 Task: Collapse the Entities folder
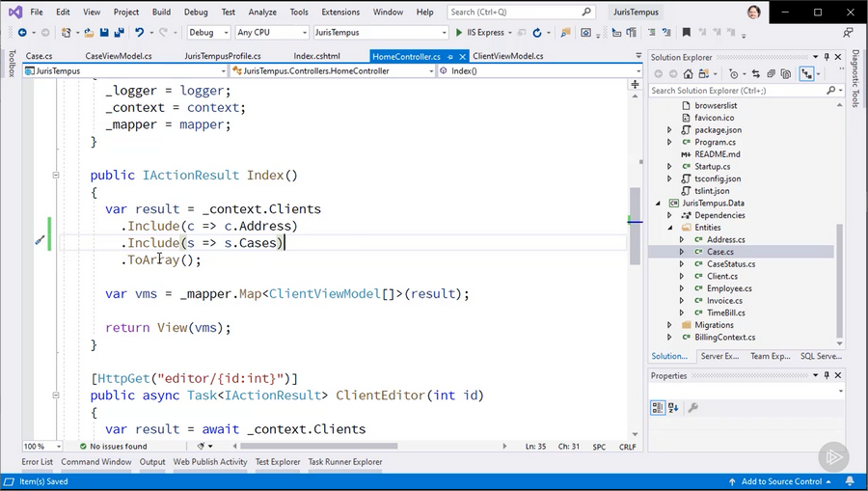[x=669, y=228]
